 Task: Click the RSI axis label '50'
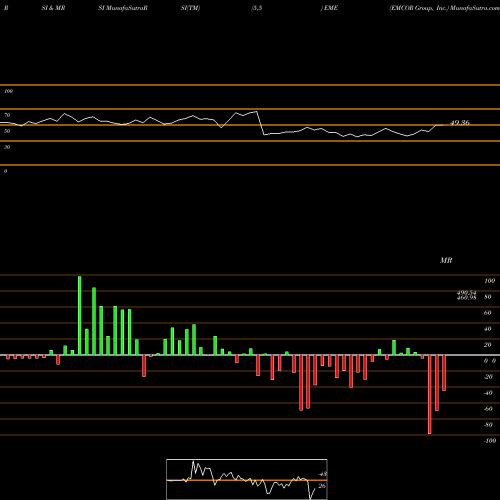coord(7,131)
